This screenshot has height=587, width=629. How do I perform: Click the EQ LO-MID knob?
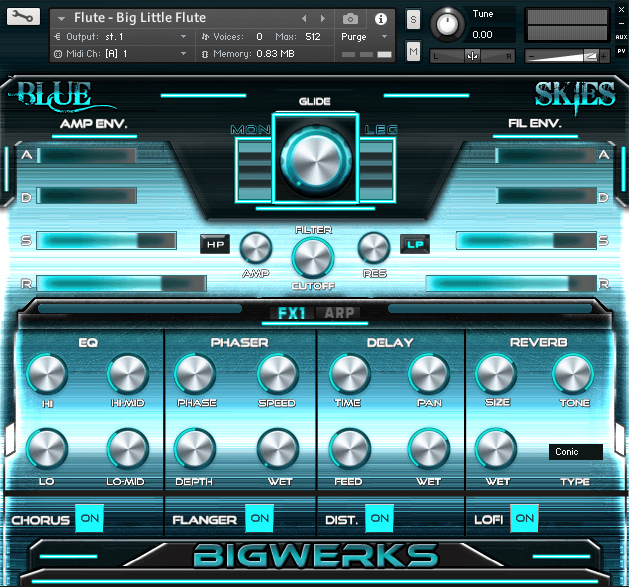coord(128,448)
